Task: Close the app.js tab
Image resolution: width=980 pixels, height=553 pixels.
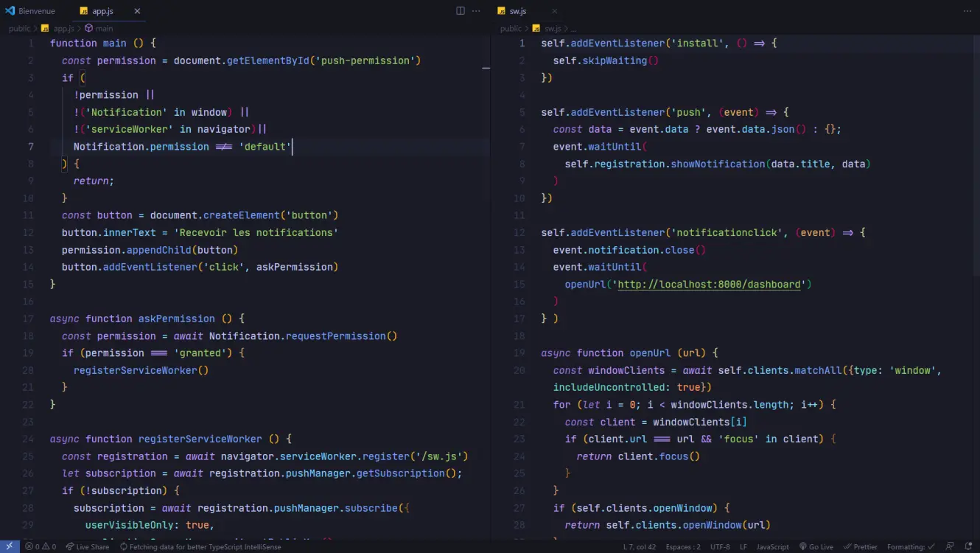Action: point(137,11)
